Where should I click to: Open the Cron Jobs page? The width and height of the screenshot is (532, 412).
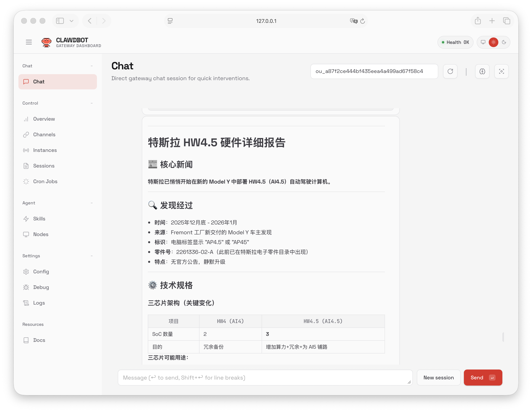pyautogui.click(x=45, y=182)
